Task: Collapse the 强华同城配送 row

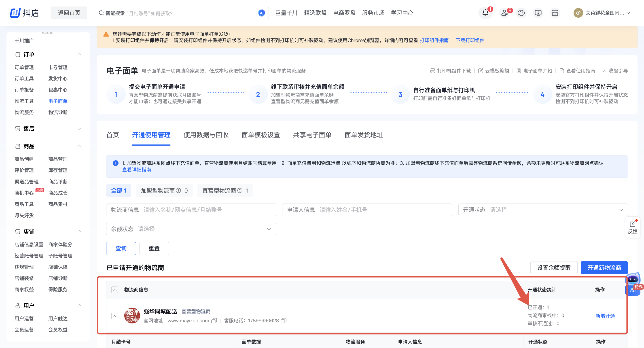Action: [114, 316]
